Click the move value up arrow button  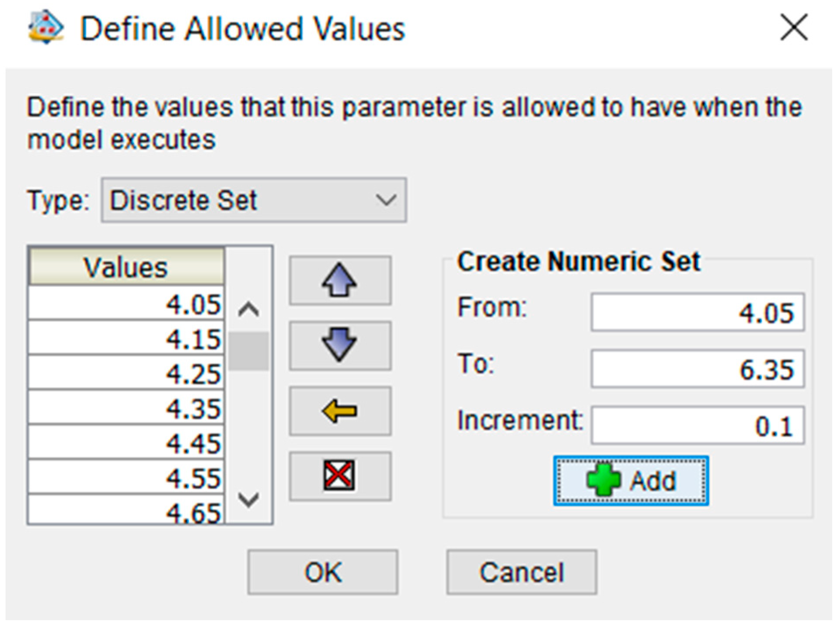point(340,280)
